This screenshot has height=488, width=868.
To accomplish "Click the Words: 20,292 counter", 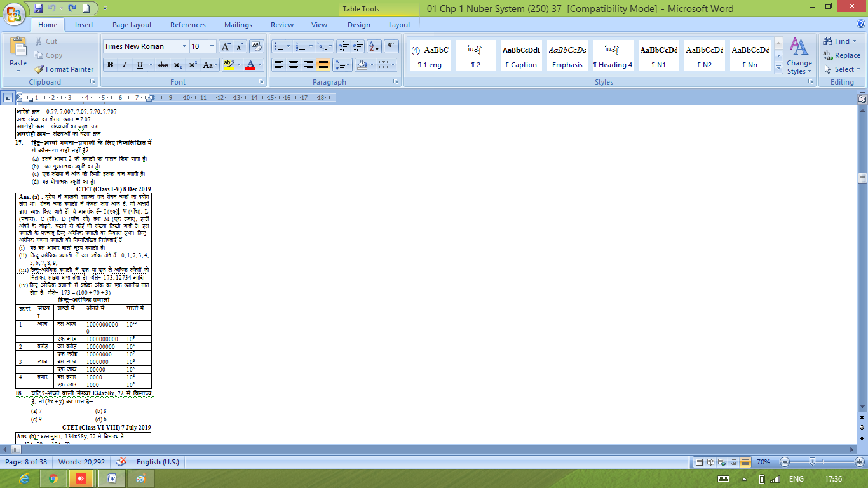I will pos(82,462).
